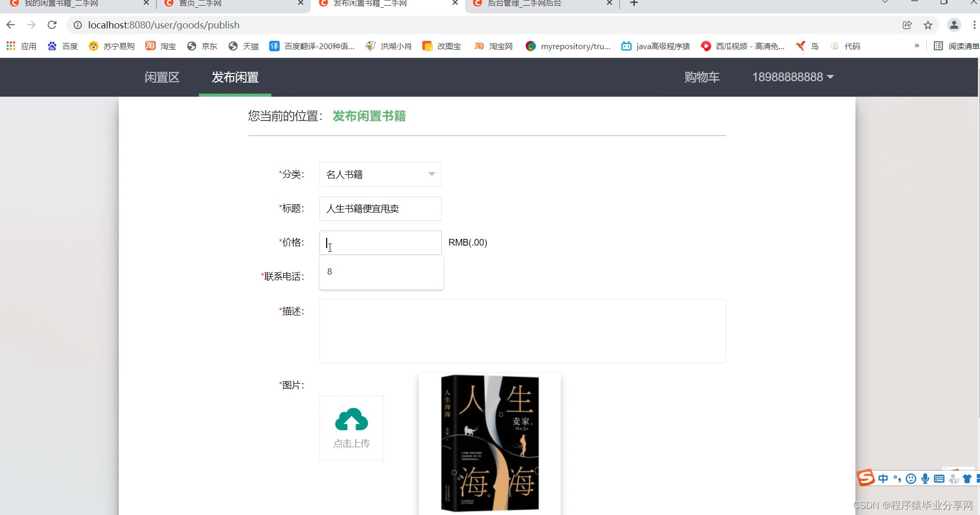This screenshot has width=980, height=515.
Task: Open the 苏宁易购 bookmark
Action: (x=112, y=46)
